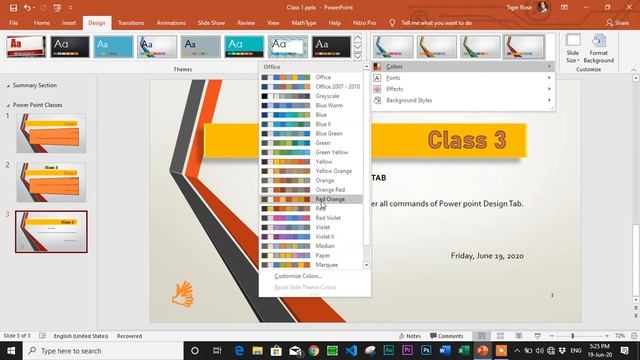Open Windows Start menu
The image size is (640, 360).
click(11, 351)
